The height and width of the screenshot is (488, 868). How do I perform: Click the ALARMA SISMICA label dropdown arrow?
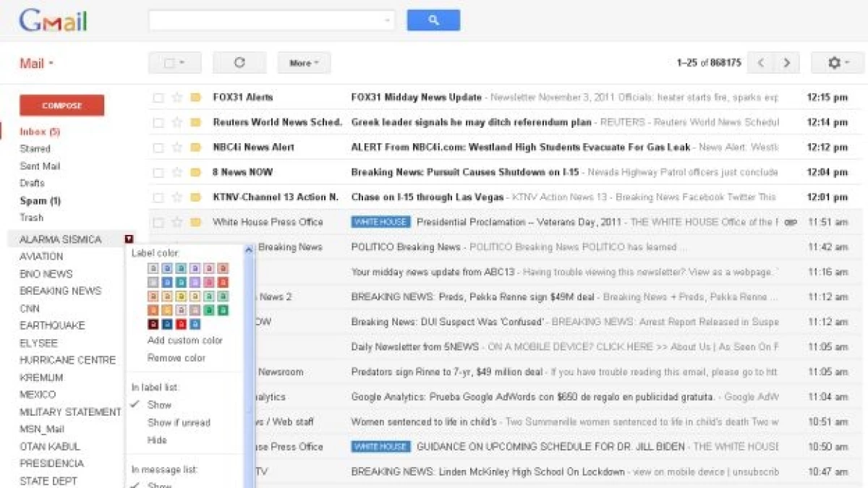coord(129,239)
